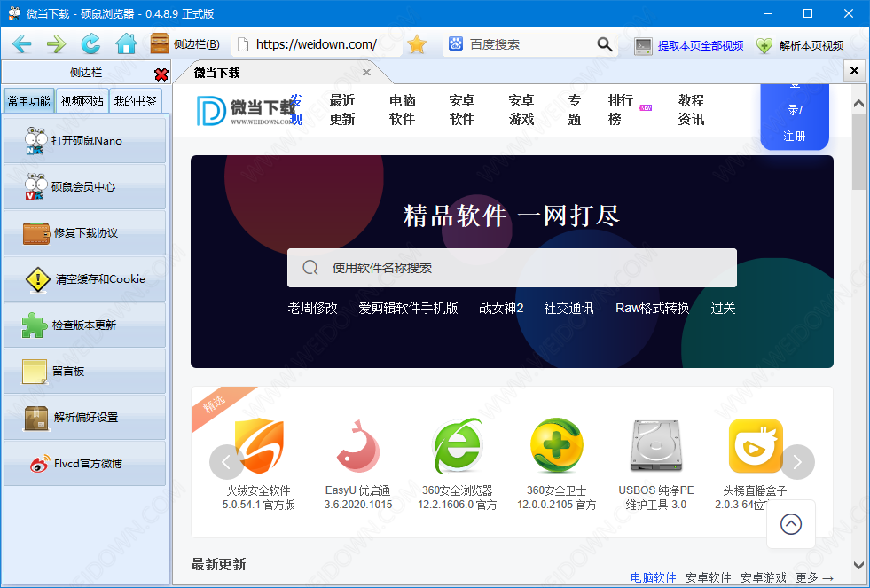This screenshot has width=870, height=588.
Task: Open 电脑软件 nav item
Action: point(402,110)
